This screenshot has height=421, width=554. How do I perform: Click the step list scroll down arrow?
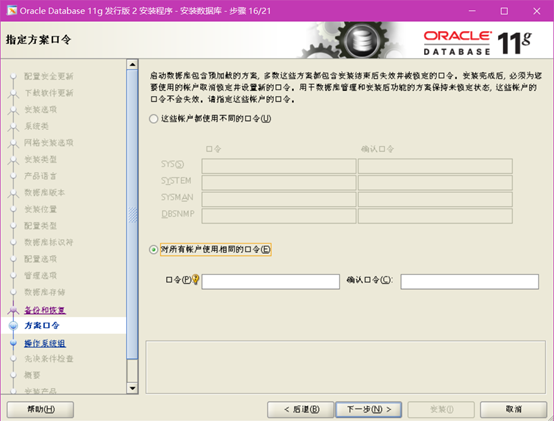click(x=132, y=388)
